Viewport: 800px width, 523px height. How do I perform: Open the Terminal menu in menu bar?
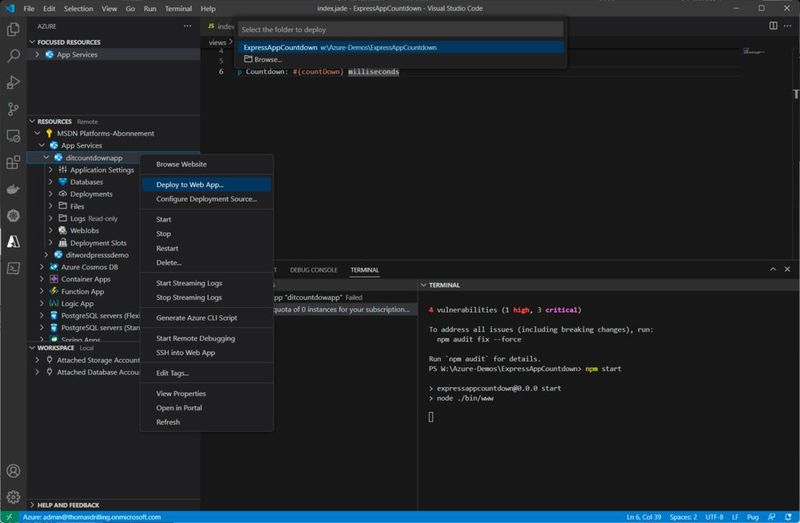pyautogui.click(x=177, y=8)
